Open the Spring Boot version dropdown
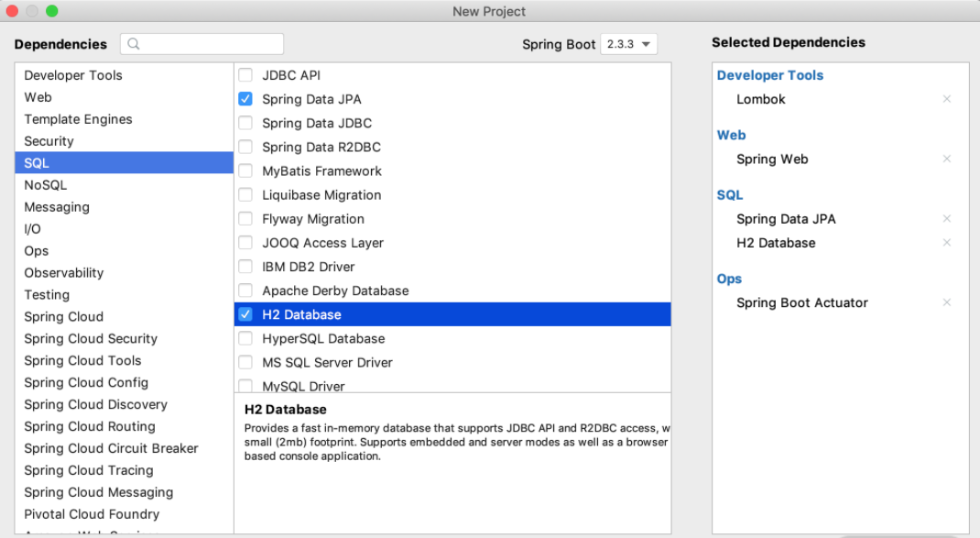This screenshot has width=980, height=538. point(629,44)
